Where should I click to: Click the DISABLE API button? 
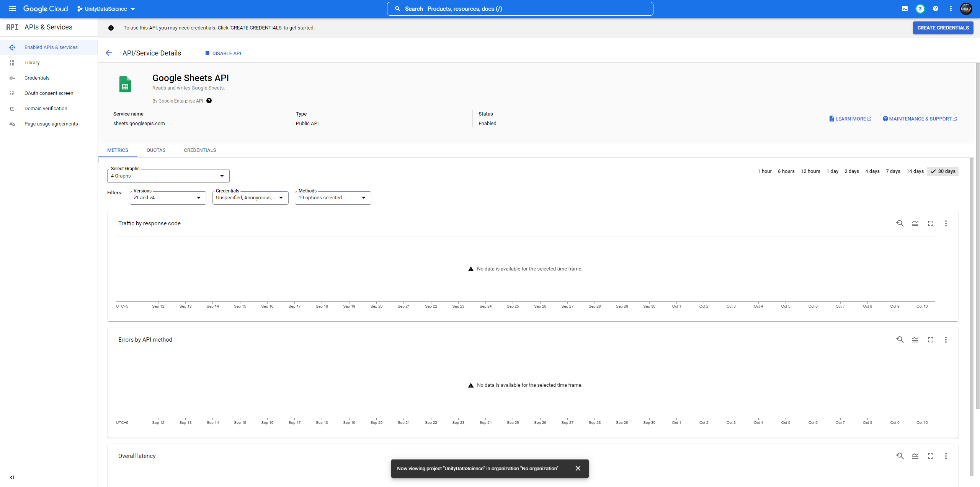coord(224,53)
